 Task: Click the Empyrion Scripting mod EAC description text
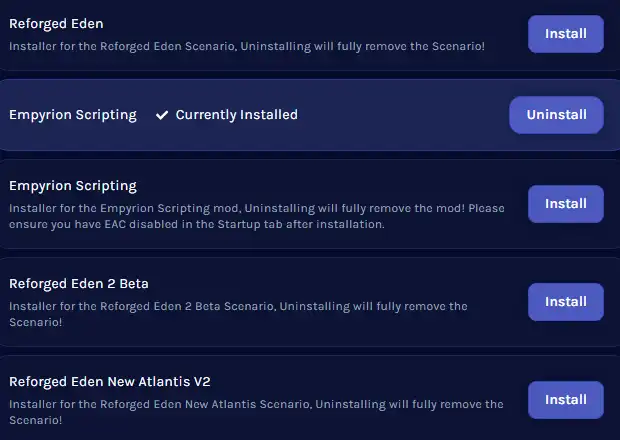(x=256, y=217)
